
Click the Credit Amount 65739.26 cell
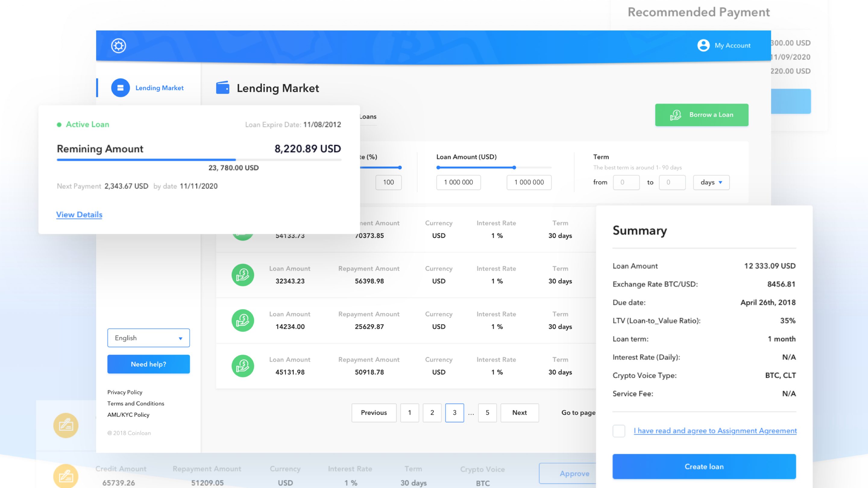[x=119, y=483]
